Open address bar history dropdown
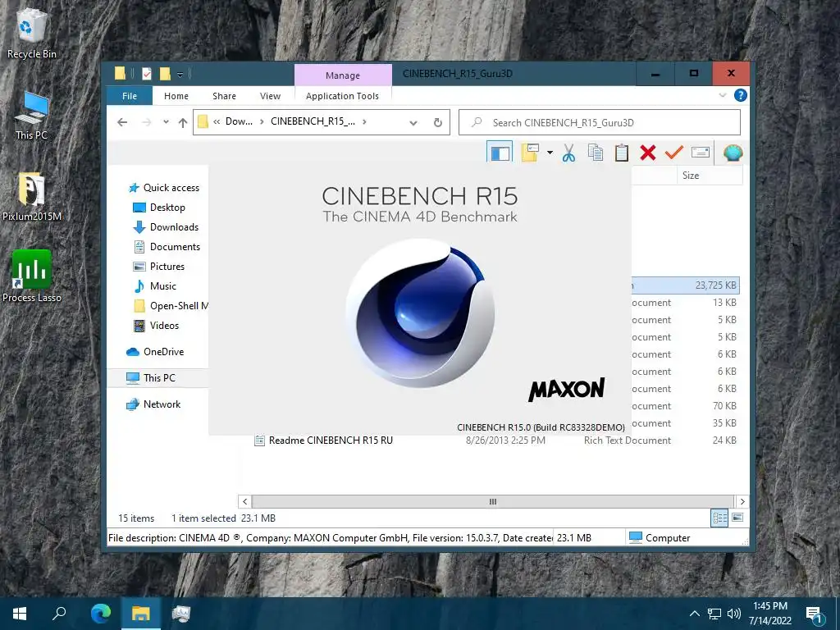The height and width of the screenshot is (630, 840). pos(413,123)
